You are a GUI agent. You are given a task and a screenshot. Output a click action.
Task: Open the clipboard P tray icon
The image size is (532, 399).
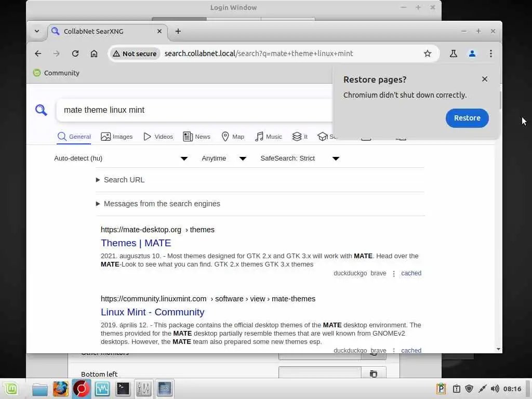pos(441,389)
